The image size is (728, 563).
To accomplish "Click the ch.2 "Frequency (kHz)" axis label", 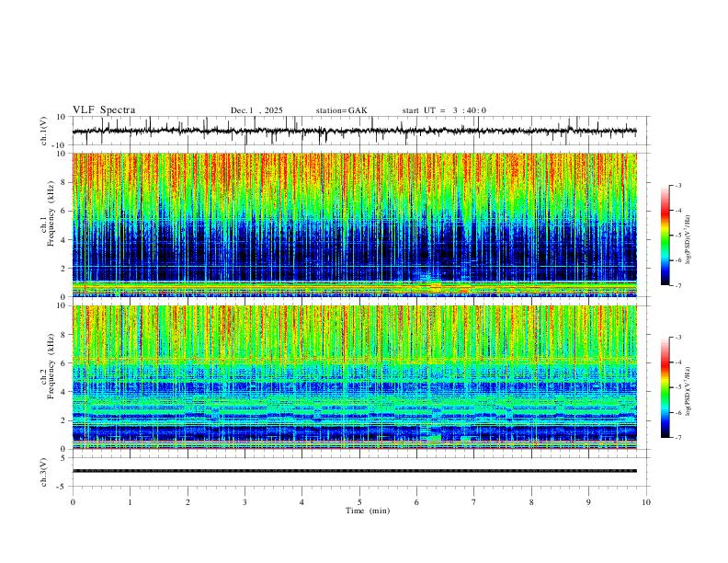I will point(51,366).
